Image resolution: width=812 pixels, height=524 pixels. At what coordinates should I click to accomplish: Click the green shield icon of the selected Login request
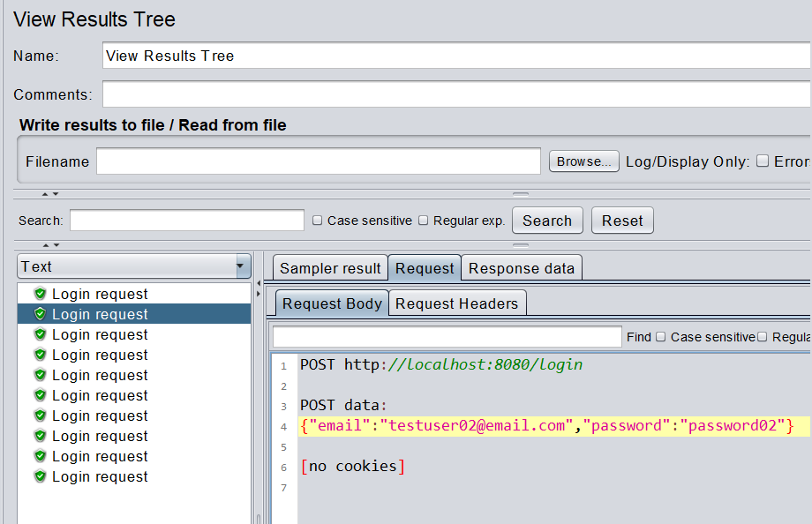click(x=40, y=314)
